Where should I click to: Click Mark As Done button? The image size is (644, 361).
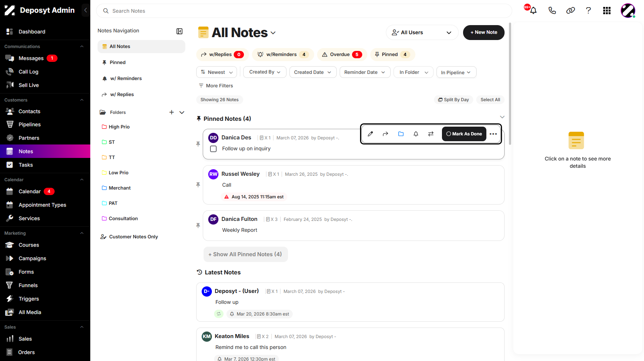(x=464, y=134)
